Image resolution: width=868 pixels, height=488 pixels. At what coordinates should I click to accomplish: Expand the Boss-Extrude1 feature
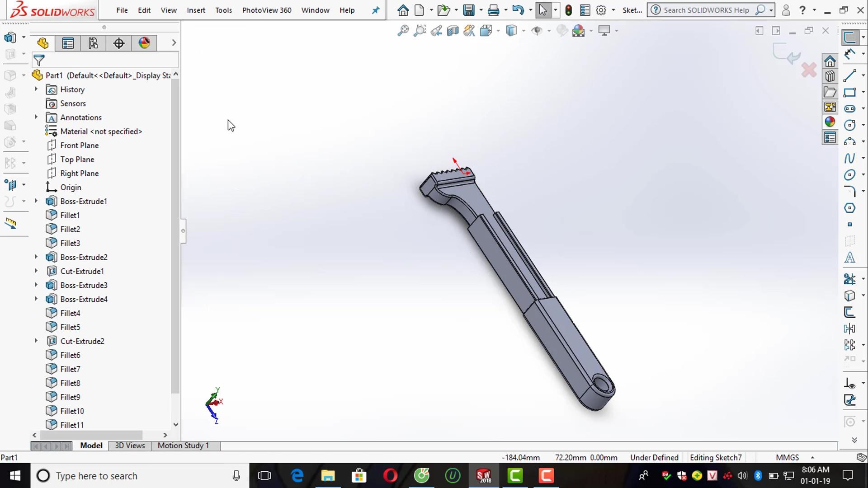pos(36,201)
